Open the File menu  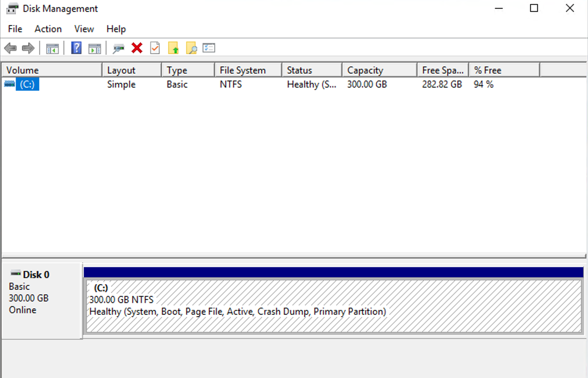pos(14,29)
